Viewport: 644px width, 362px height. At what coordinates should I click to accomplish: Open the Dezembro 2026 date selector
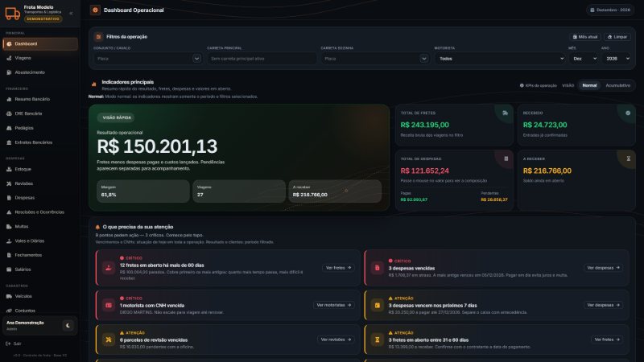tap(610, 10)
